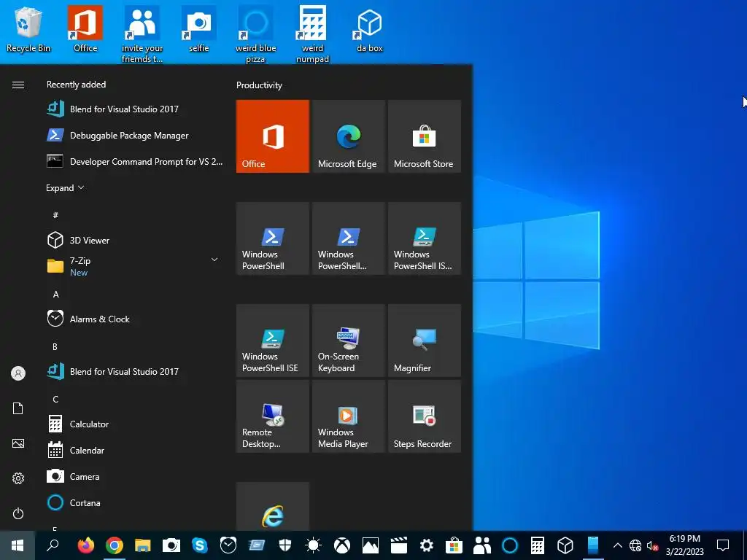Viewport: 747px width, 560px height.
Task: Click the letter C section header
Action: pos(55,399)
